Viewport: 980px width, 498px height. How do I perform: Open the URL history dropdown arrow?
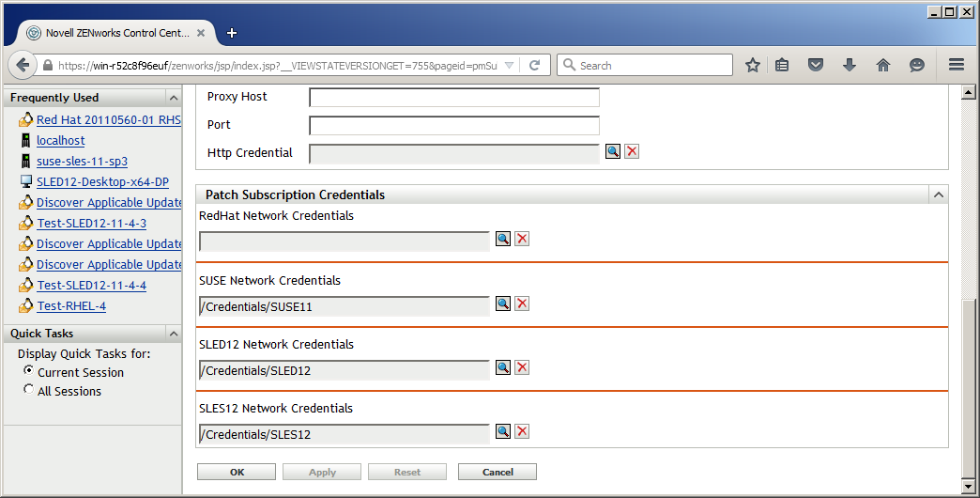[510, 65]
